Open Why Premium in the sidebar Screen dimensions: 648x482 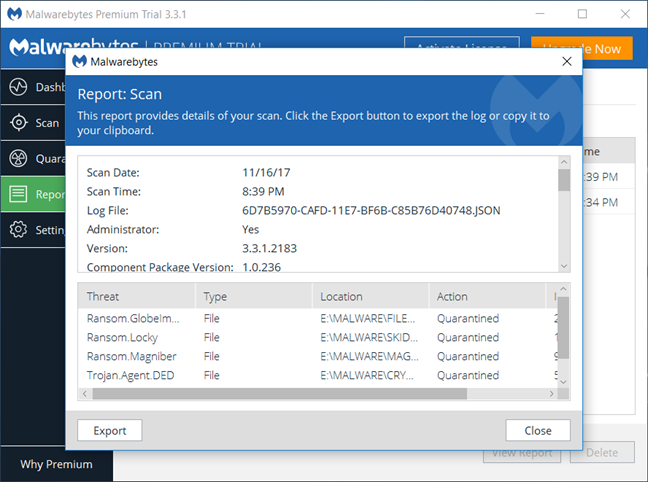pos(56,464)
